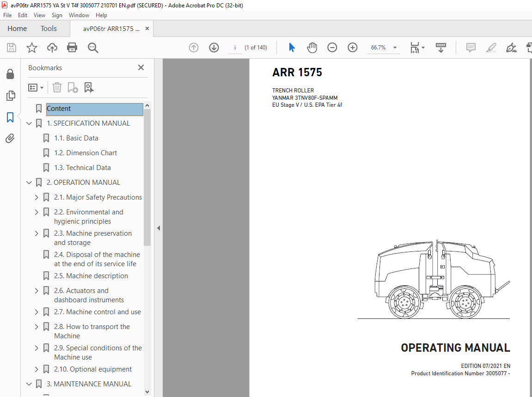Select the Highlight text pen icon
Screen dimensions: 532x397
[491, 48]
